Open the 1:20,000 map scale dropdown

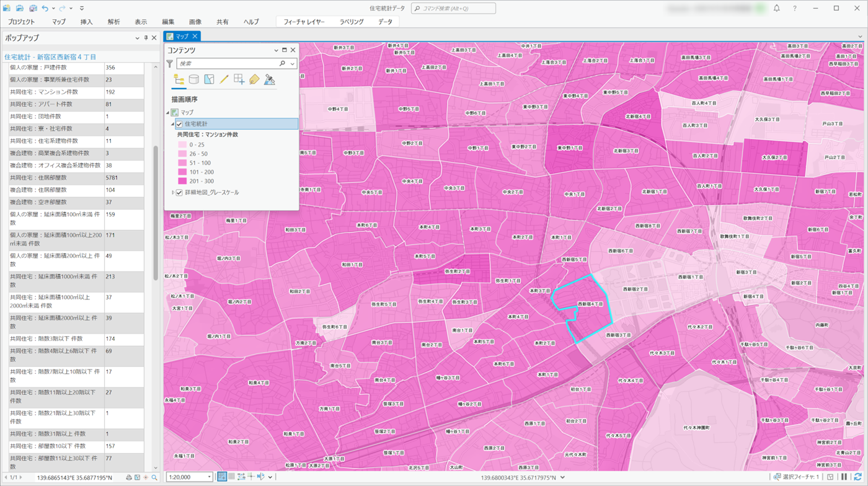[x=209, y=477]
